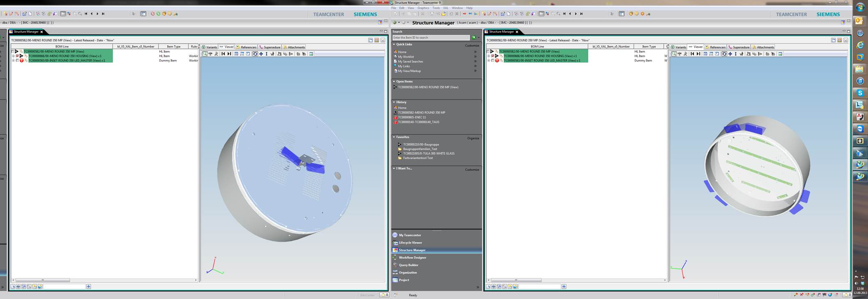
Task: Open the table layout icon atop right BOM panel
Action: pyautogui.click(x=840, y=40)
